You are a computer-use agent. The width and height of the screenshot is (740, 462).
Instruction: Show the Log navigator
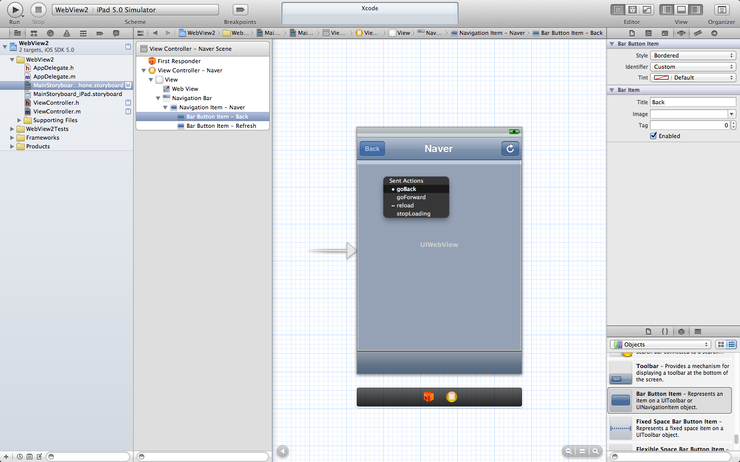pos(116,33)
